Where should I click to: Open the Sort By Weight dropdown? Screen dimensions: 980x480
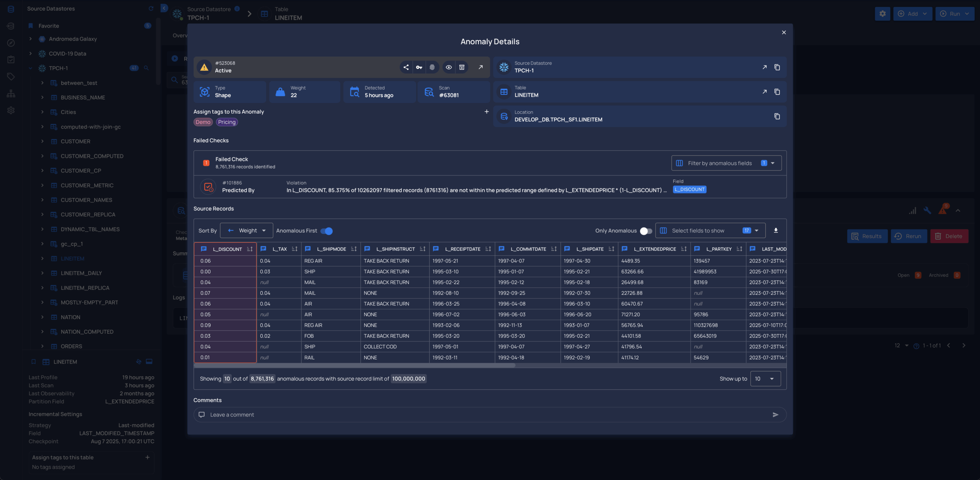[247, 230]
